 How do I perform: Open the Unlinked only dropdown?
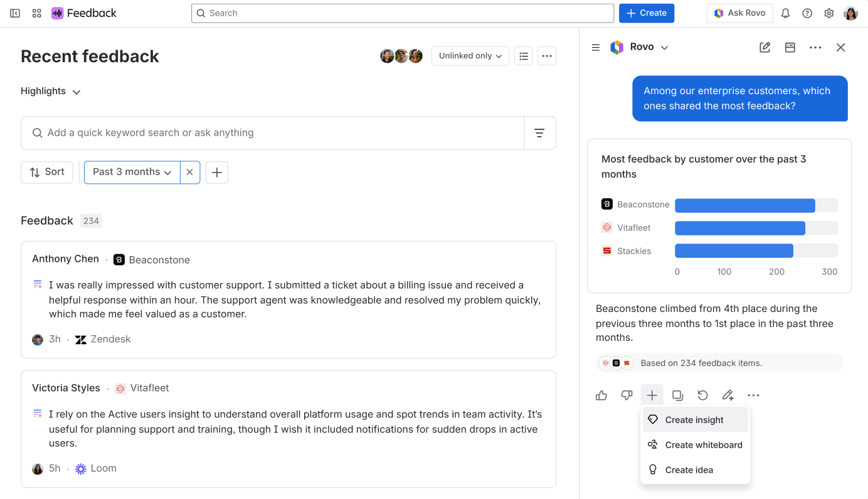(470, 56)
